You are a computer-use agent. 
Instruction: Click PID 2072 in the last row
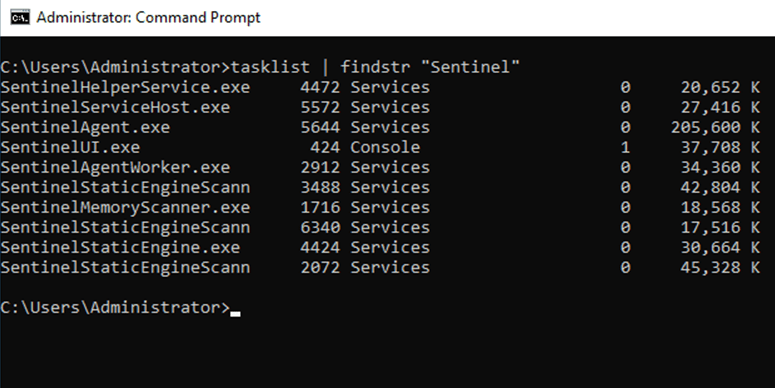coord(320,267)
